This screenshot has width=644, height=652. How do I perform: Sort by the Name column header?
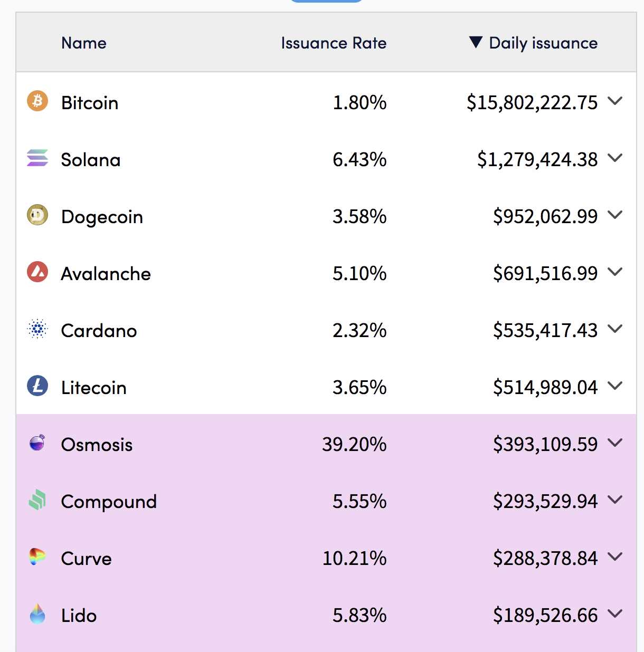[x=84, y=43]
